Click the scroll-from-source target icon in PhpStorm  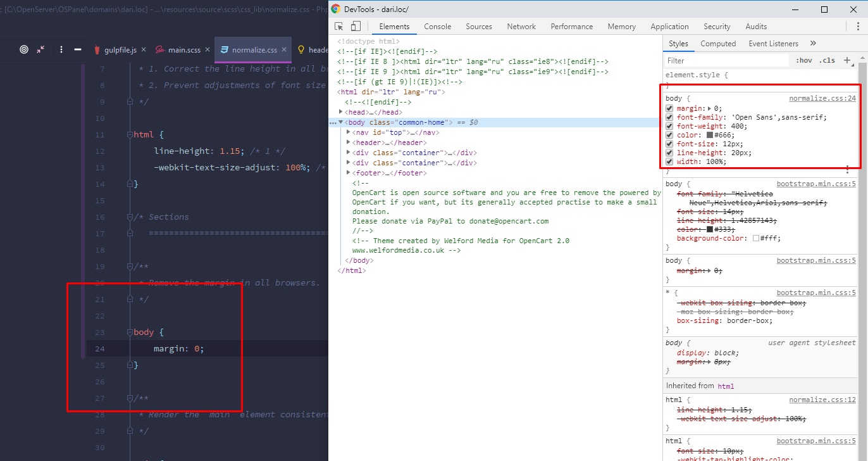[x=24, y=49]
